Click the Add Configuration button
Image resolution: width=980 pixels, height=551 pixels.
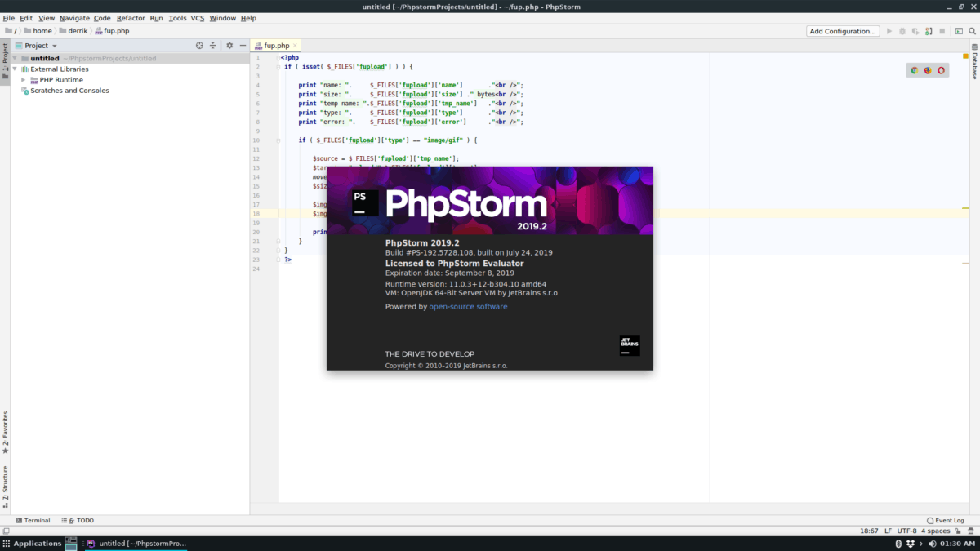coord(843,31)
